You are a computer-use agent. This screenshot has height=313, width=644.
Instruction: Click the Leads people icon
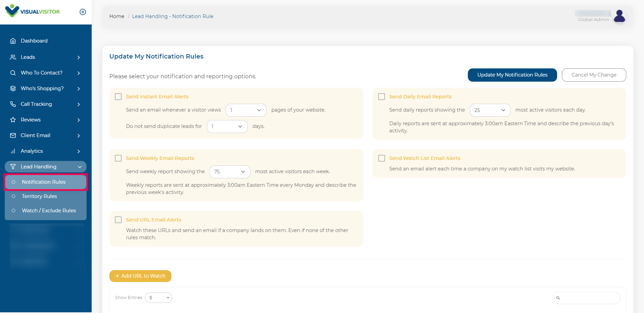tap(13, 57)
